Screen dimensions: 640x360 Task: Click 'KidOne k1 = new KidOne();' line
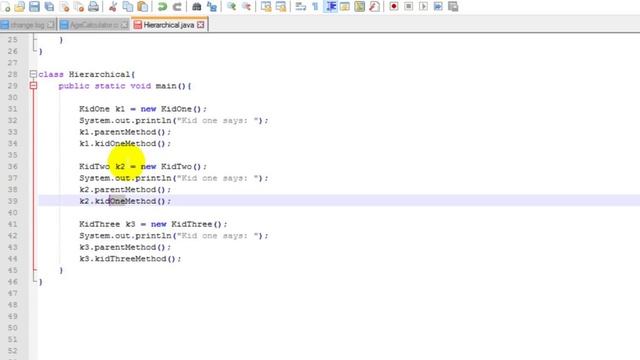point(143,109)
